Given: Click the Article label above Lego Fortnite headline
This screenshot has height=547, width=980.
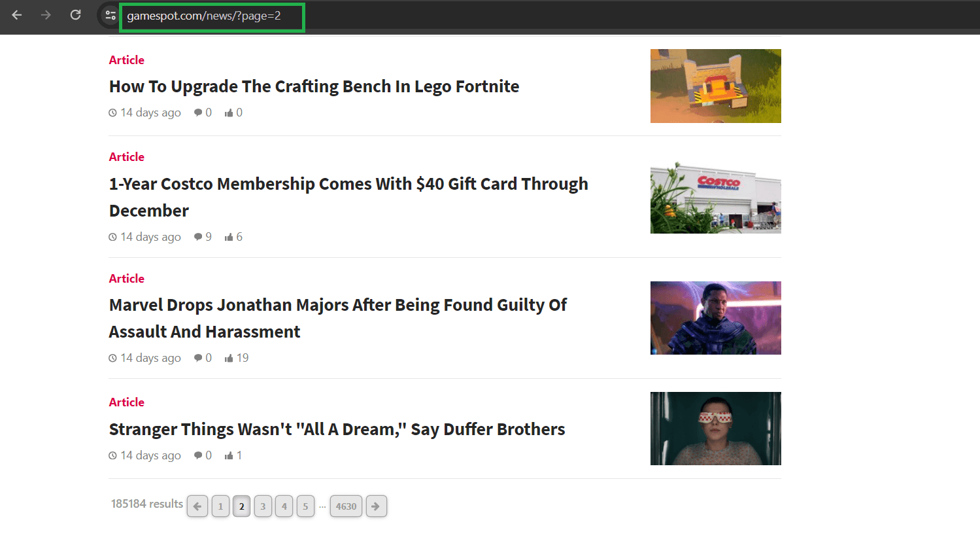Looking at the screenshot, I should 127,60.
